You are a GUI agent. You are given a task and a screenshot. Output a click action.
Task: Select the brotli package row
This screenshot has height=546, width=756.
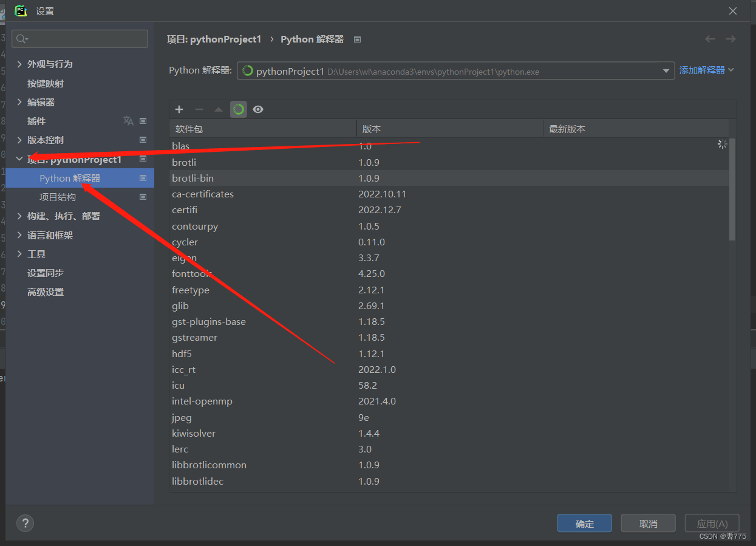[x=449, y=162]
